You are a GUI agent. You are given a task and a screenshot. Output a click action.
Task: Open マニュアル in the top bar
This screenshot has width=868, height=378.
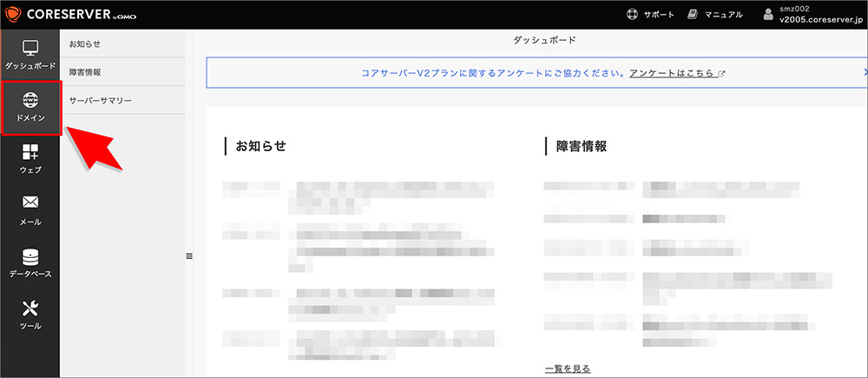[715, 15]
